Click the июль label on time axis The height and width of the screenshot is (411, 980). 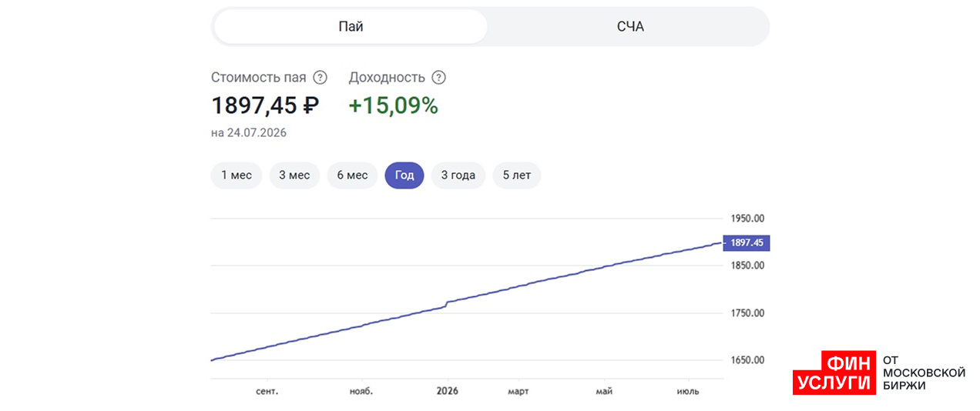pos(687,392)
